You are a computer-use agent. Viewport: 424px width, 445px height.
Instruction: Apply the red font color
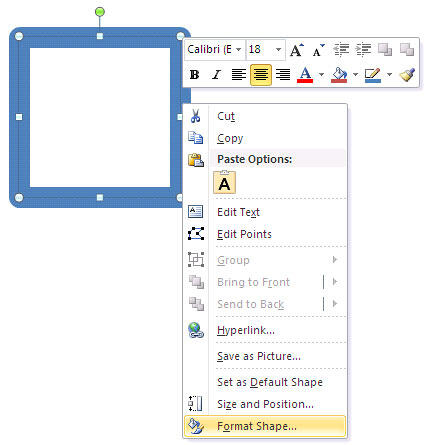pyautogui.click(x=305, y=75)
